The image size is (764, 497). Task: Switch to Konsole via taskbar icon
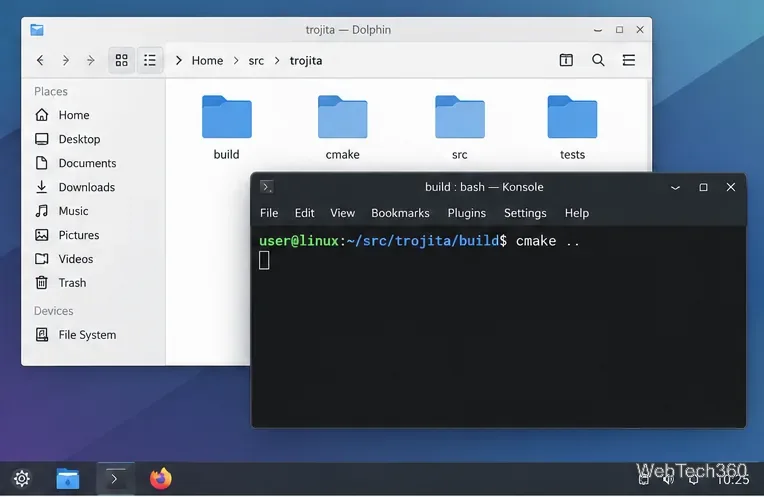[115, 478]
